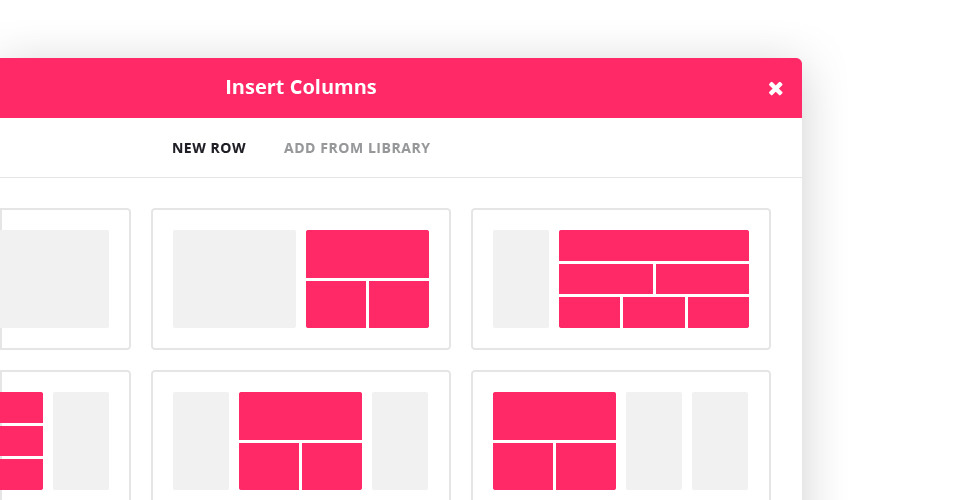Image resolution: width=965 pixels, height=500 pixels.
Task: Click right gray column in the bottom-middle layout
Action: [400, 441]
